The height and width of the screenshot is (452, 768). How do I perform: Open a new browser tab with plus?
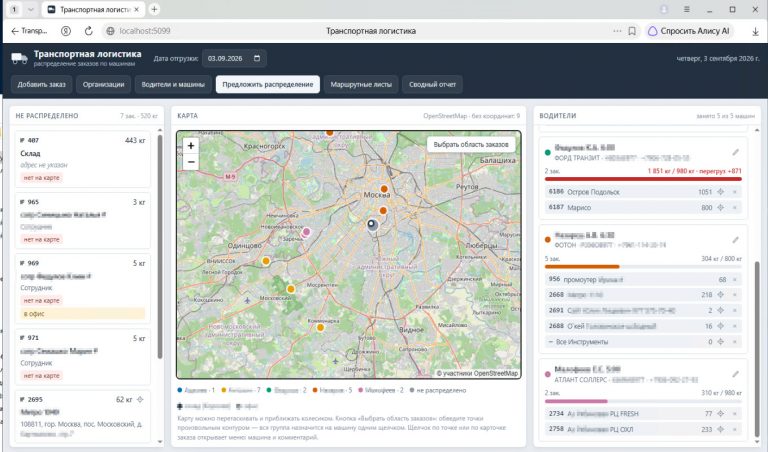[154, 9]
